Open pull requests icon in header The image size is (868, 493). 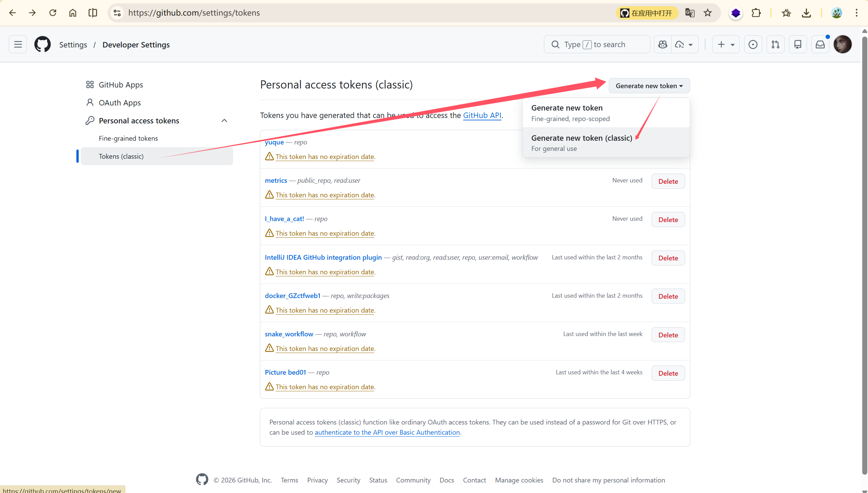click(x=775, y=44)
